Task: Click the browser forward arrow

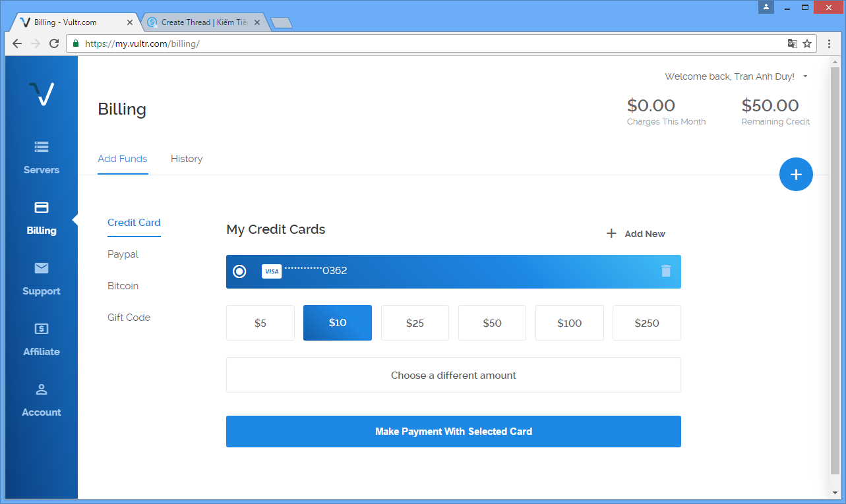Action: 36,43
